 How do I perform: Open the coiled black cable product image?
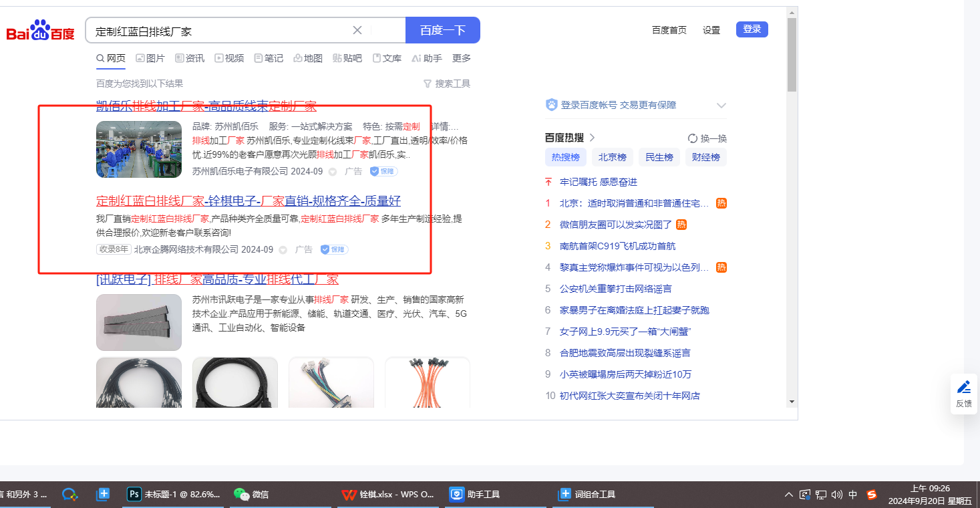(x=235, y=382)
